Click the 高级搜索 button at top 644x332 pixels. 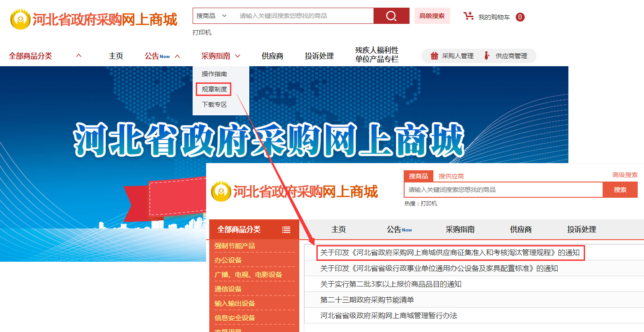(432, 16)
